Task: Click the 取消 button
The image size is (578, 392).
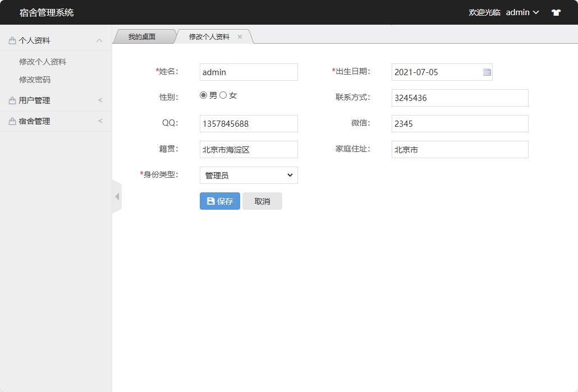Action: [x=262, y=201]
